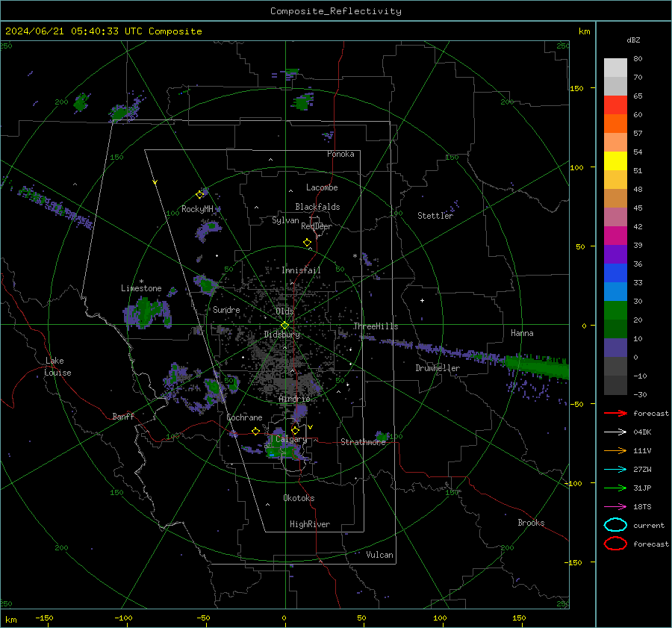Click the Calgary city label

point(291,439)
